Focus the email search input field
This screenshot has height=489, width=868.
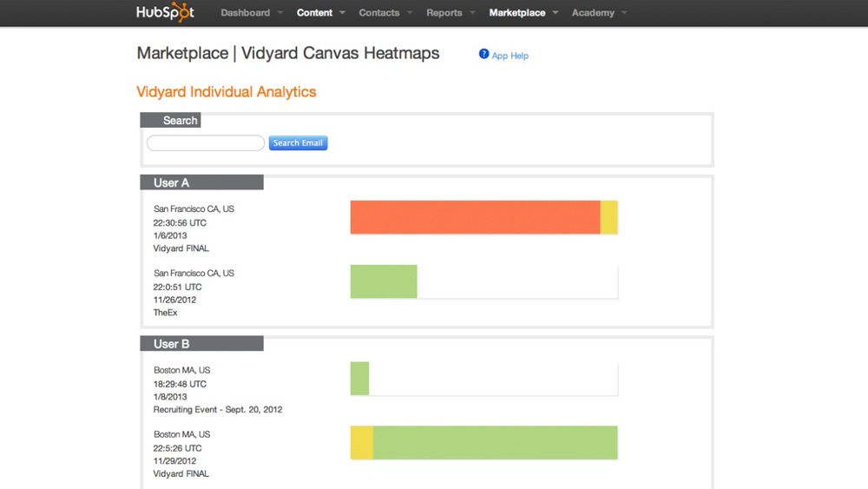(206, 143)
